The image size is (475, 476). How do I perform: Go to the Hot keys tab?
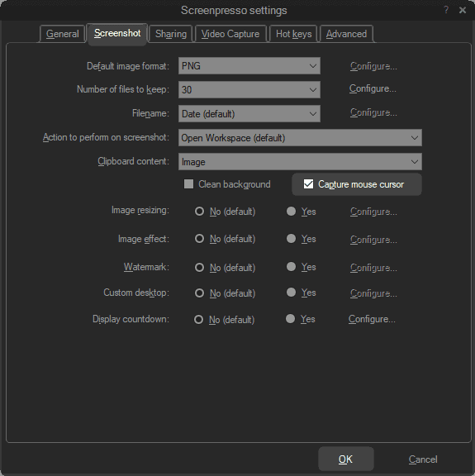pyautogui.click(x=293, y=34)
